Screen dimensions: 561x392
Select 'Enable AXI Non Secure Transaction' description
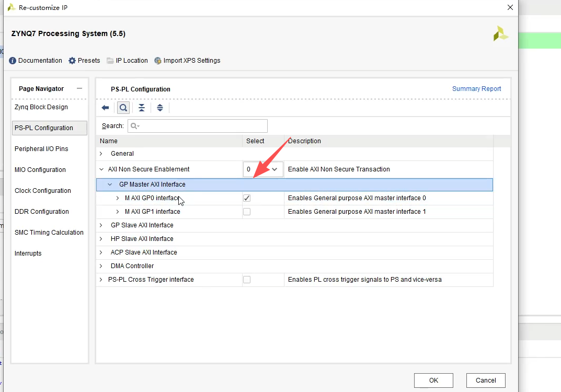pyautogui.click(x=339, y=169)
